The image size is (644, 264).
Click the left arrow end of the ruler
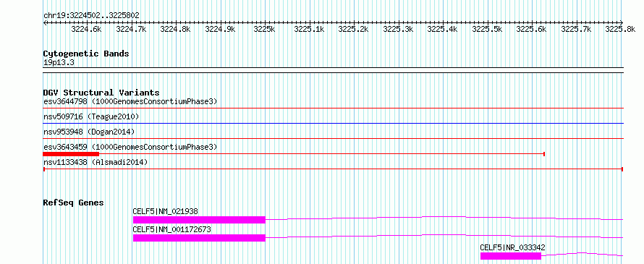click(x=45, y=22)
